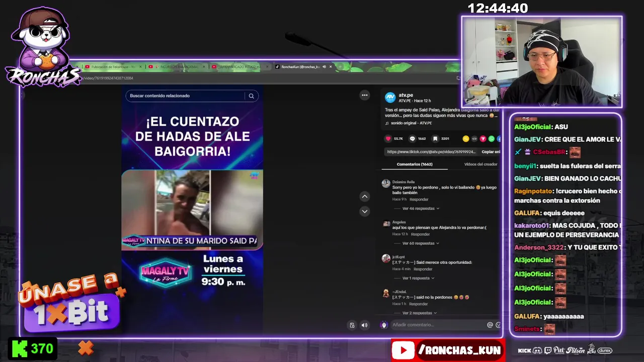This screenshot has width=644, height=362.
Task: Mute the RonchasKun tab audio icon
Action: pyautogui.click(x=324, y=67)
